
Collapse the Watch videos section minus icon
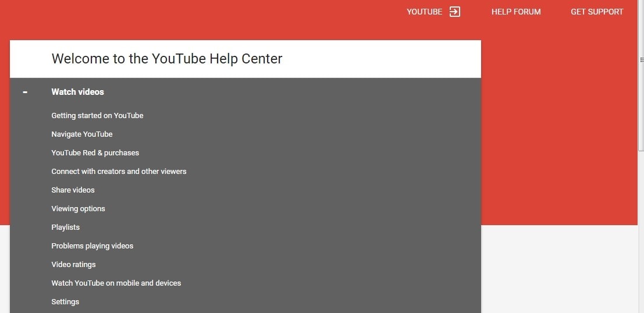tap(25, 92)
